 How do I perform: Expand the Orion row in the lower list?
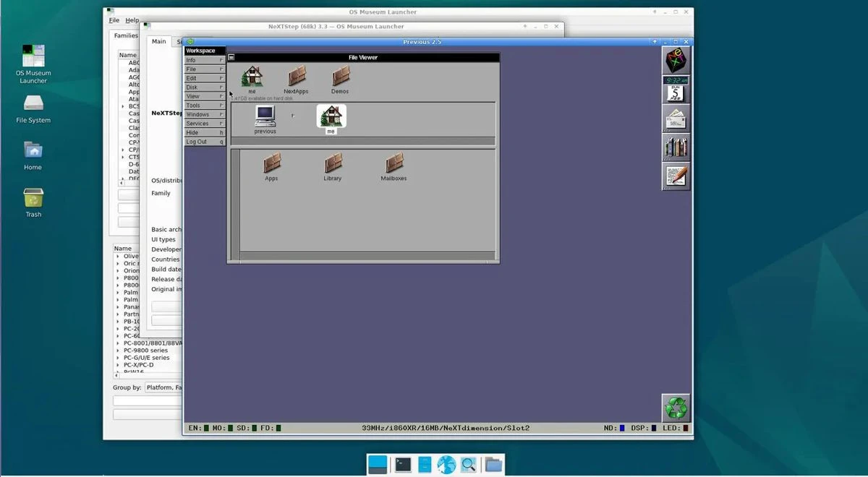pos(118,270)
